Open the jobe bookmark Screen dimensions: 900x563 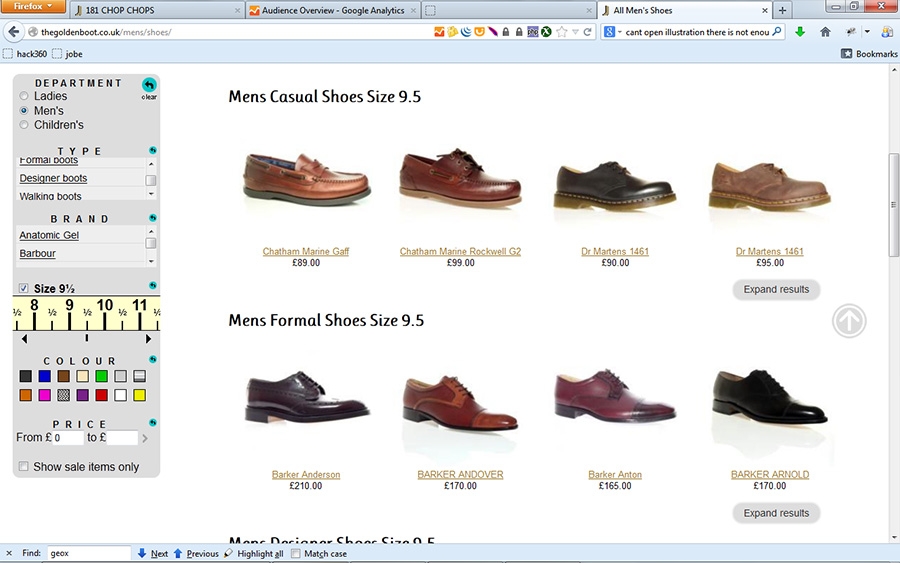(x=67, y=53)
